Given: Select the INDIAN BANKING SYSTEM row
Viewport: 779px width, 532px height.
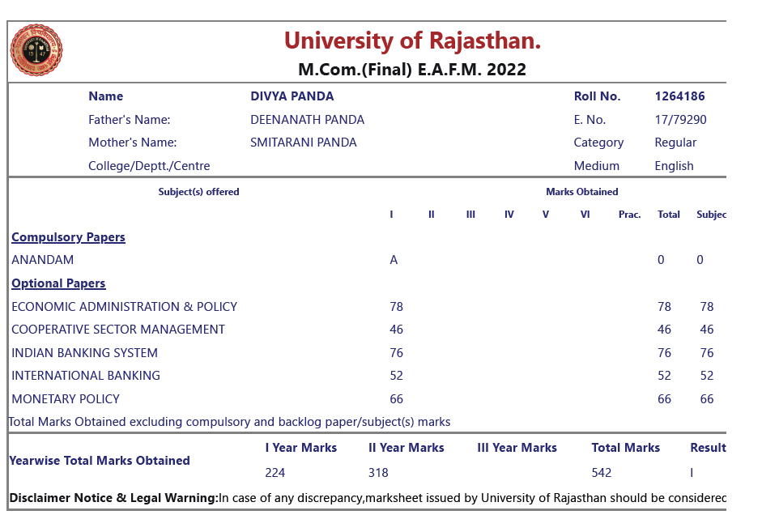Looking at the screenshot, I should (367, 353).
